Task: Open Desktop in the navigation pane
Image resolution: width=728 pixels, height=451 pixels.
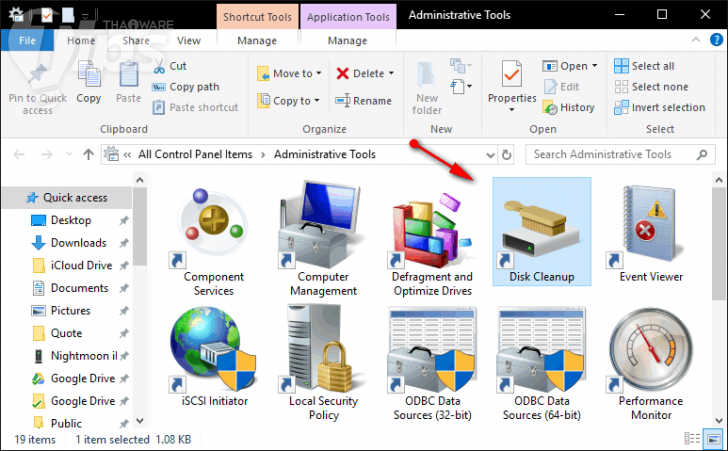Action: (71, 220)
